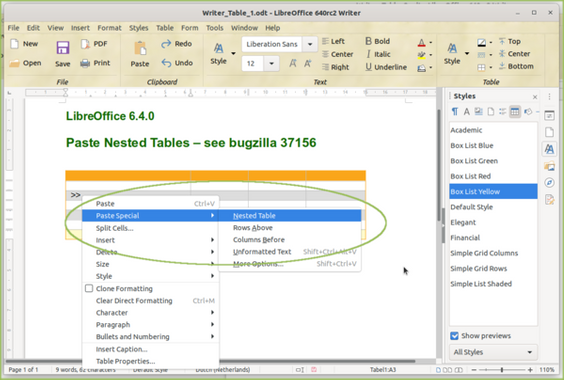Export the document as PDF
The height and width of the screenshot is (380, 564).
[x=85, y=44]
